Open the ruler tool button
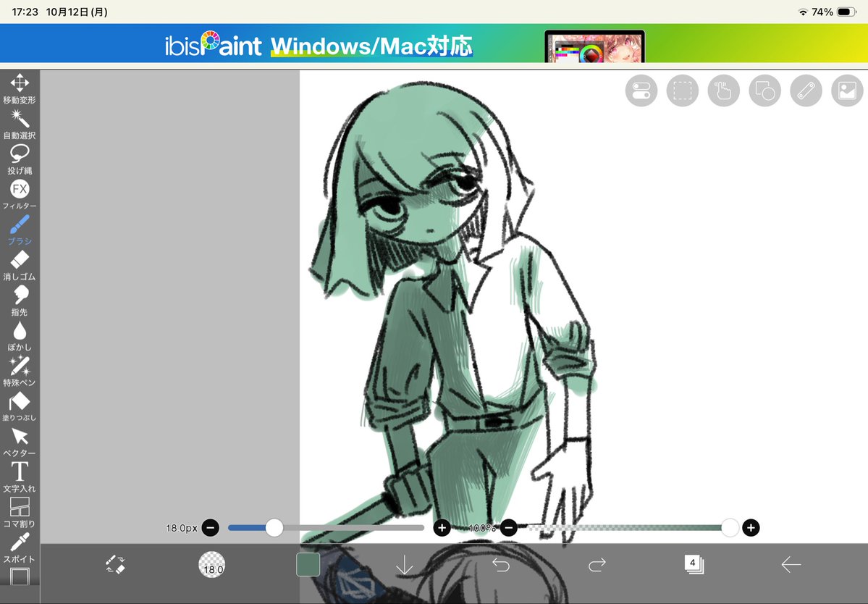Screen dimensions: 868x604 (806, 91)
